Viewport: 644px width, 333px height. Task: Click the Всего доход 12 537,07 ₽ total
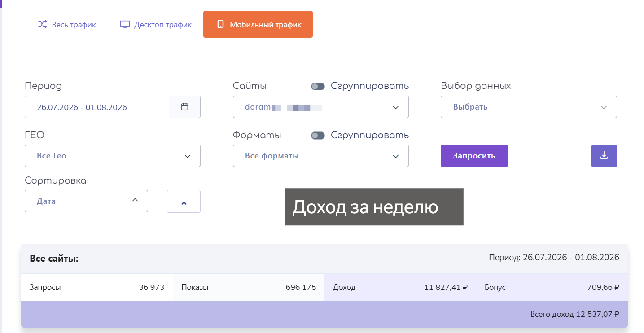(574, 314)
